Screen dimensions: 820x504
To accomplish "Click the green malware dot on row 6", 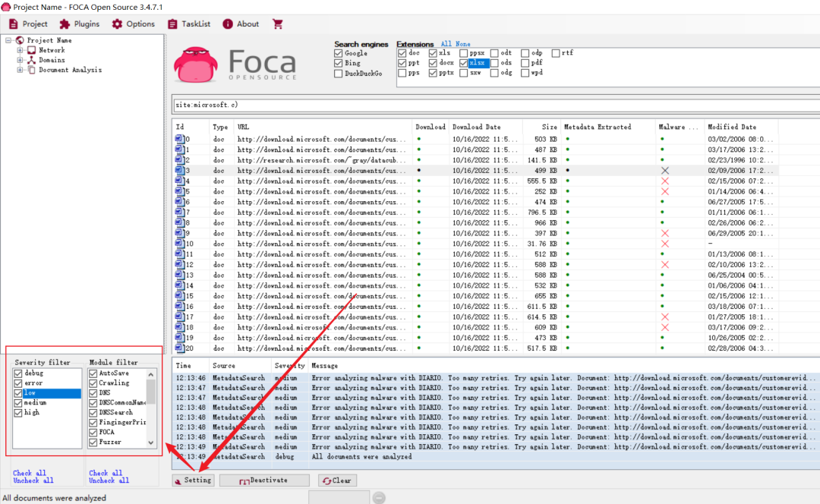I will tap(662, 202).
